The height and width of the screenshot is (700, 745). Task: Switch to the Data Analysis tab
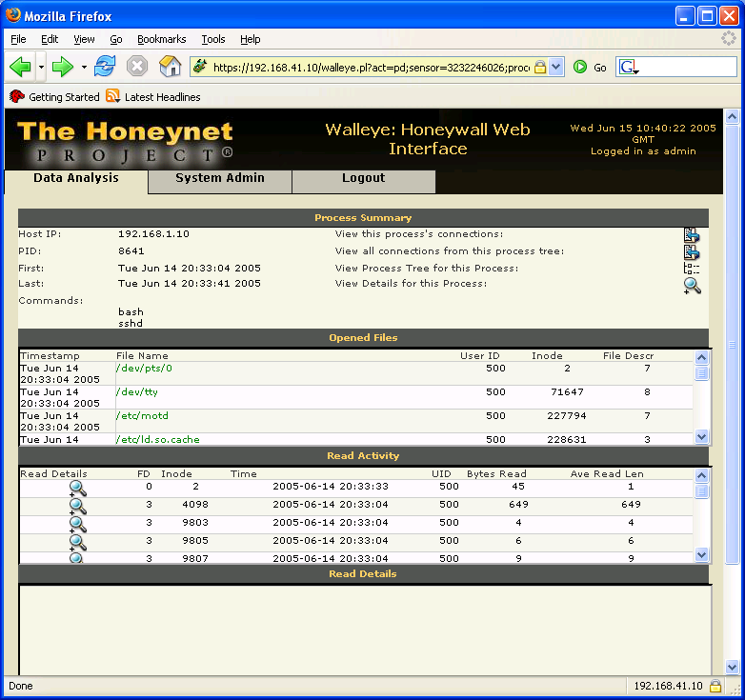point(76,178)
